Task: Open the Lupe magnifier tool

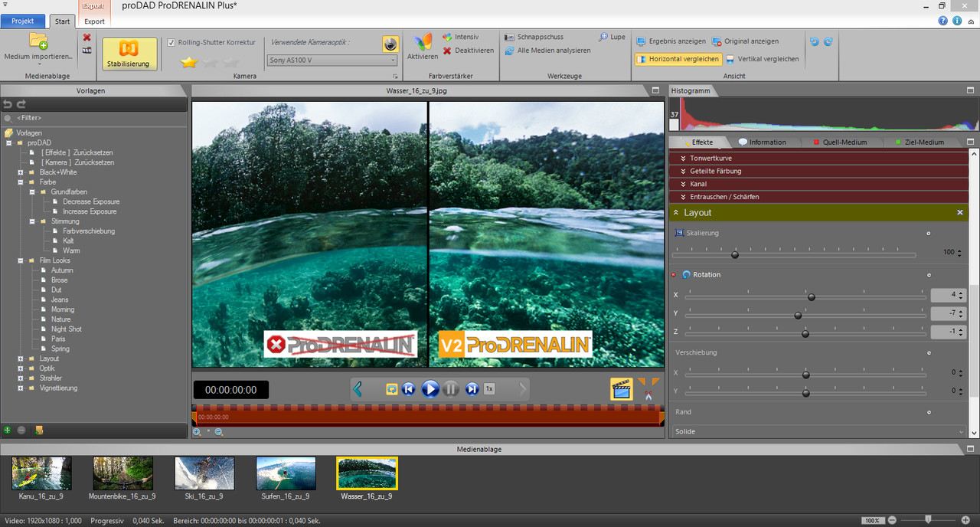Action: (x=612, y=37)
